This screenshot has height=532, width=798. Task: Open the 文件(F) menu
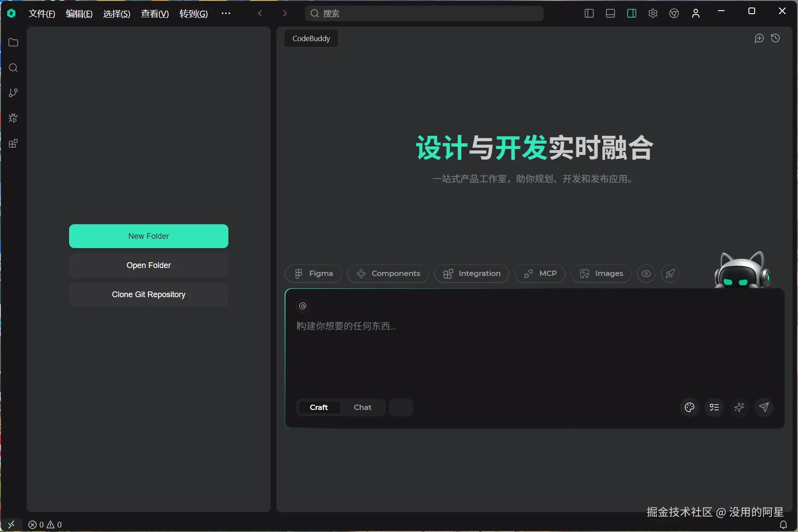(x=42, y=14)
